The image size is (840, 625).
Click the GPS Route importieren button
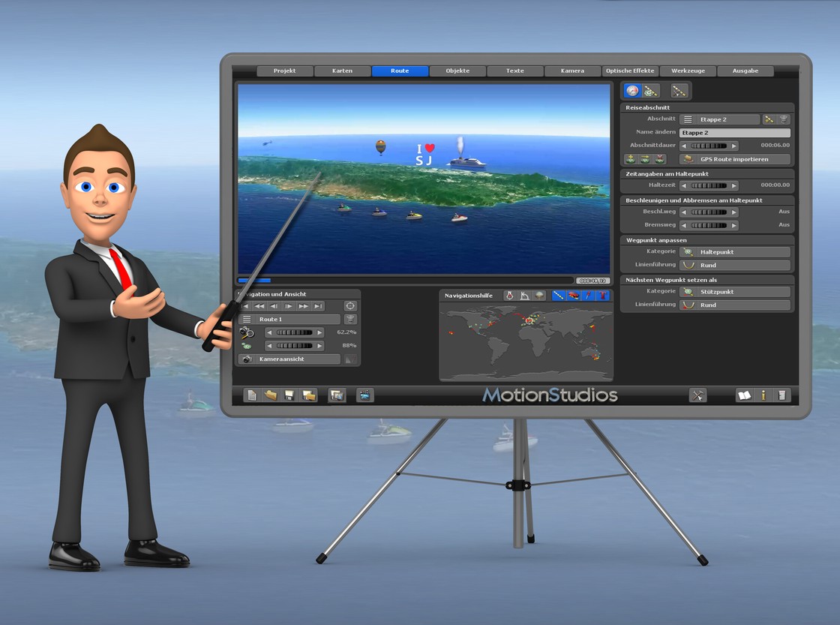[735, 159]
